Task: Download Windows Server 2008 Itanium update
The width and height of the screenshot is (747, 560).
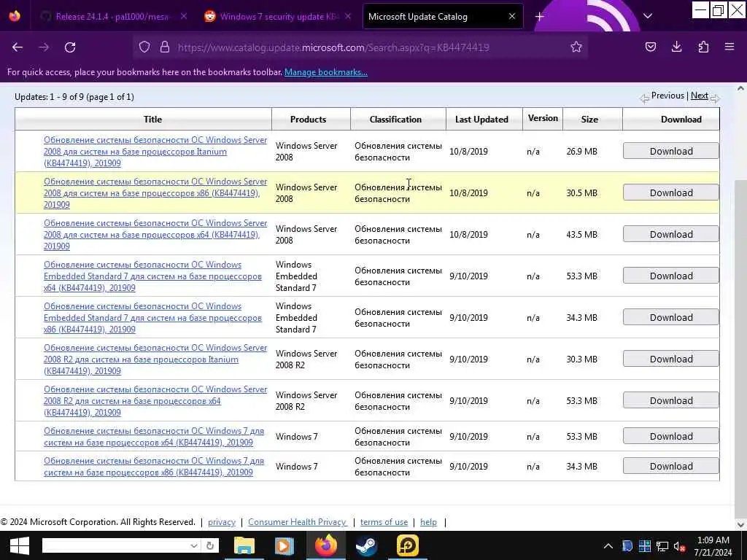Action: [x=671, y=152]
